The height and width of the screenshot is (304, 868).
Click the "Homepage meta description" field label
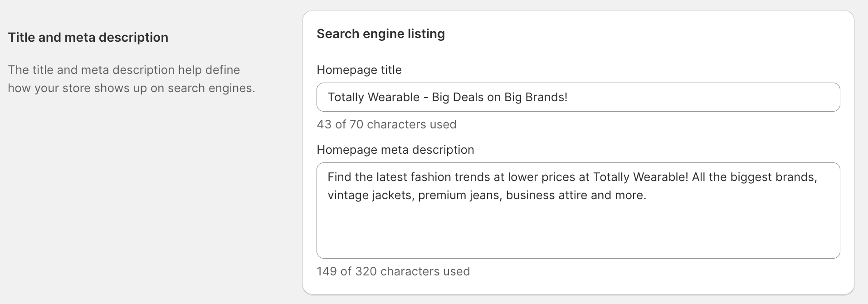395,150
